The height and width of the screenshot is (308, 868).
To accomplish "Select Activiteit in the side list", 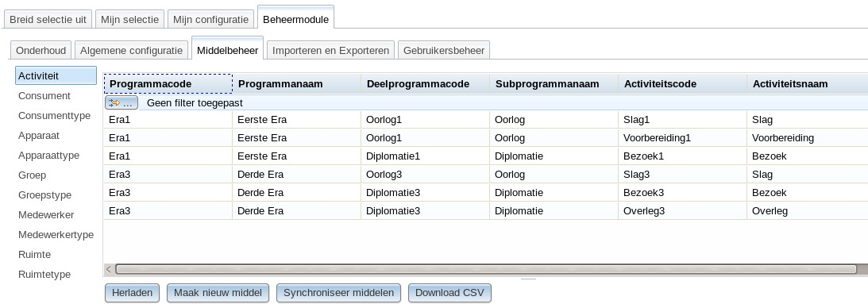I will (x=56, y=75).
